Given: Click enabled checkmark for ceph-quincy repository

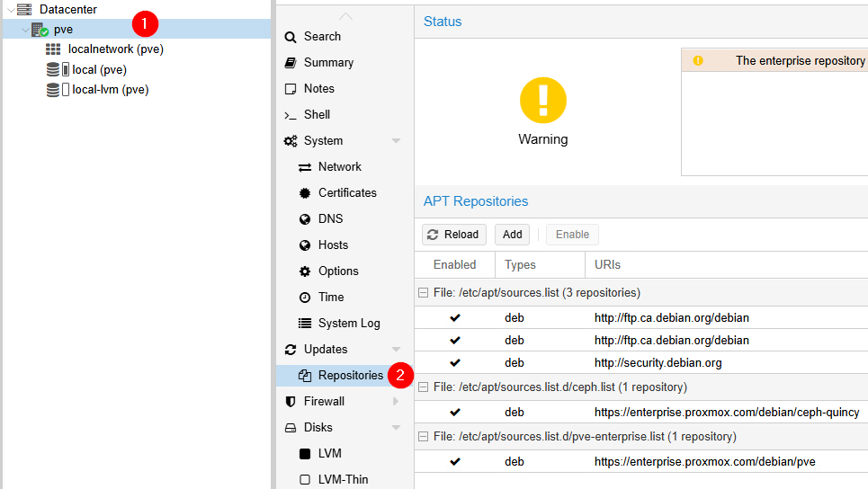Looking at the screenshot, I should (455, 413).
